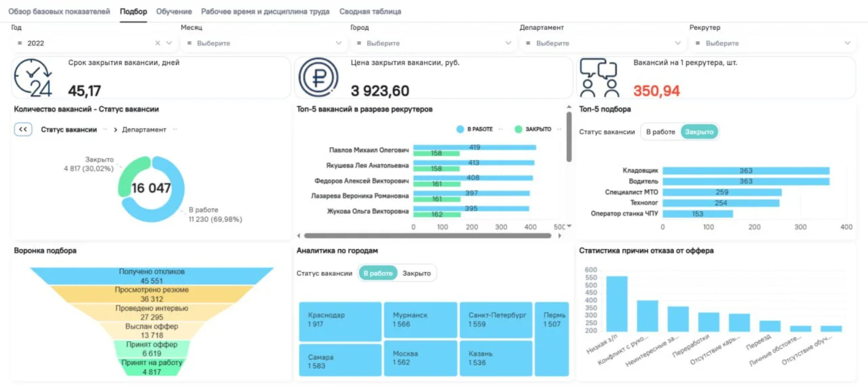Viewport: 868px width, 389px height.
Task: Open the Сводная таблица tab
Action: tap(370, 11)
